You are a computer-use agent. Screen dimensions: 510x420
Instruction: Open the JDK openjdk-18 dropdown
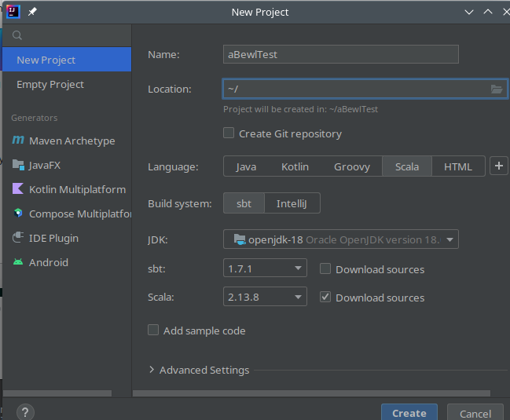[341, 239]
